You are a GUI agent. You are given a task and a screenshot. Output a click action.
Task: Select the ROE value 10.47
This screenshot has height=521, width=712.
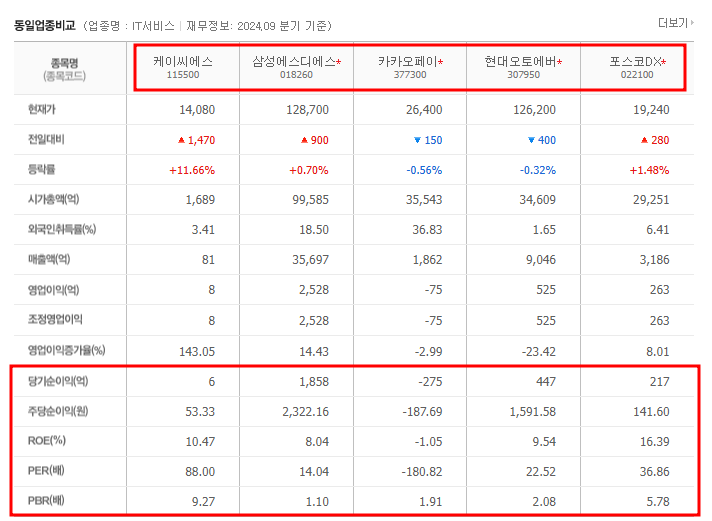pos(200,442)
